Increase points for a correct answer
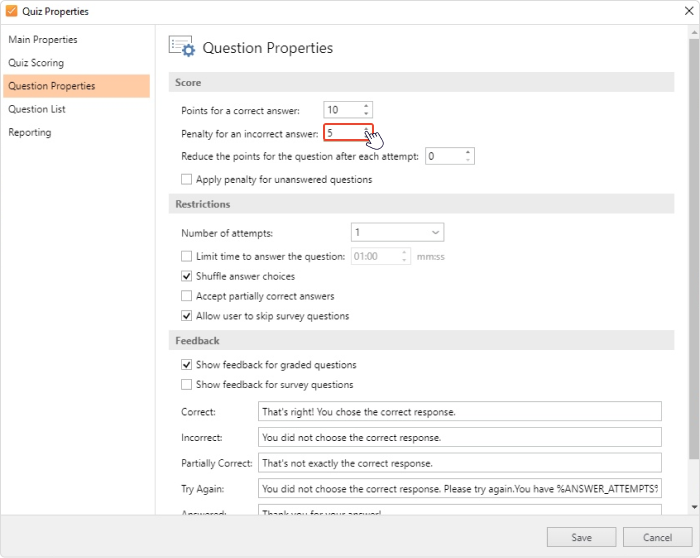Screen dimensions: 700x558 366,106
